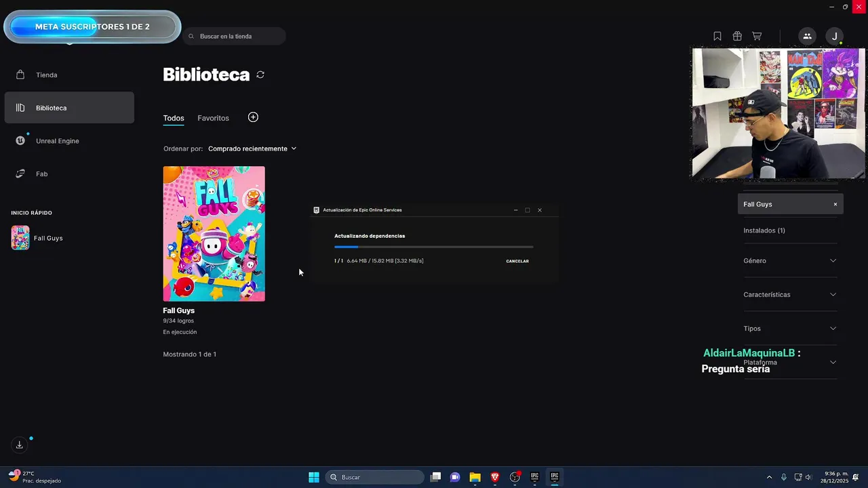Refresh the Biblioteca library
This screenshot has width=868, height=488.
(x=260, y=75)
